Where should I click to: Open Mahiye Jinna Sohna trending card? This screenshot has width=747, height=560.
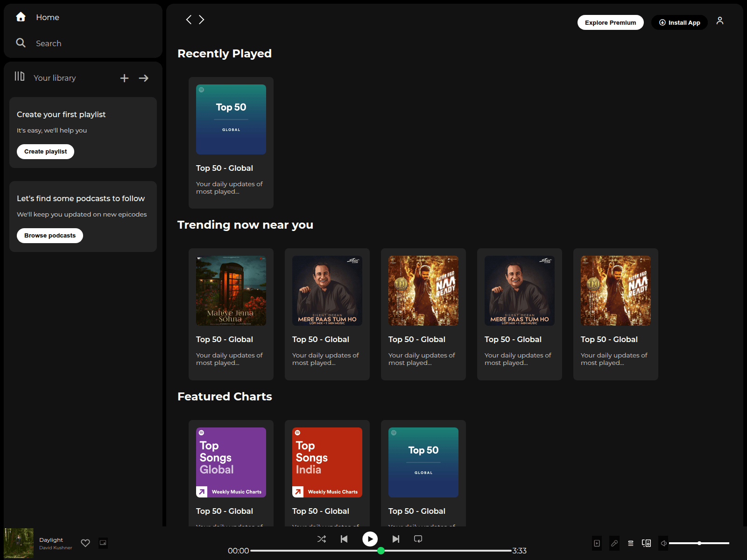click(231, 314)
